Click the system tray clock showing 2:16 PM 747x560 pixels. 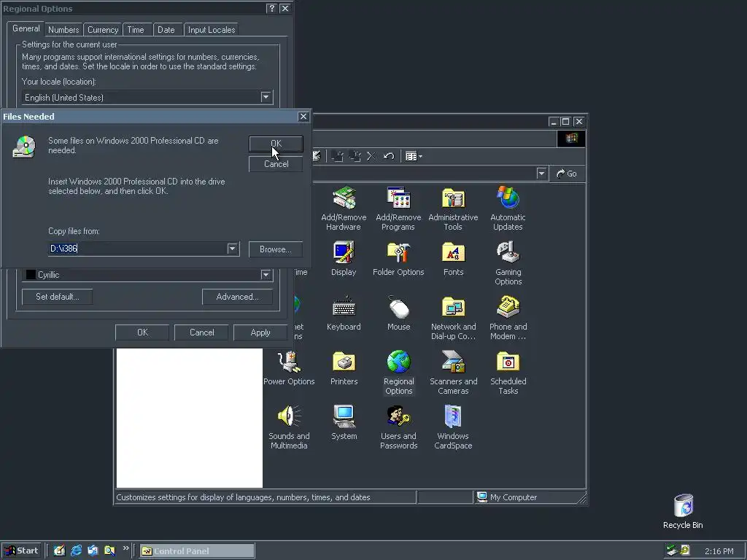click(719, 551)
